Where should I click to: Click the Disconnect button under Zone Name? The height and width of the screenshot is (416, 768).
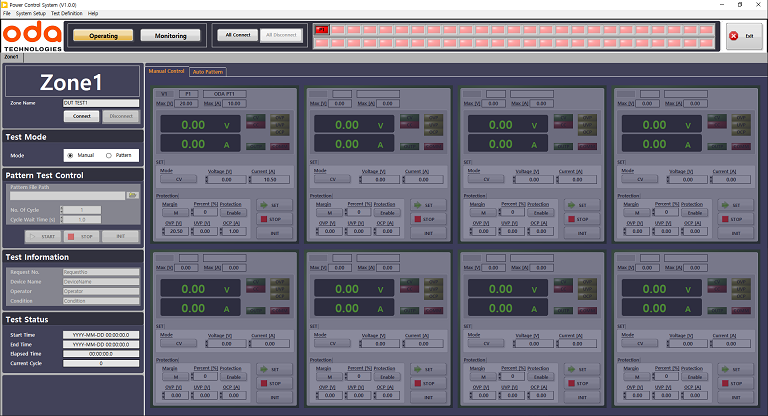point(121,116)
